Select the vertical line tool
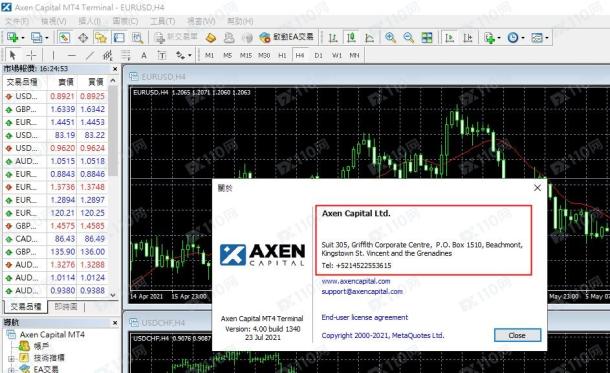The width and height of the screenshot is (610, 373). coord(53,55)
